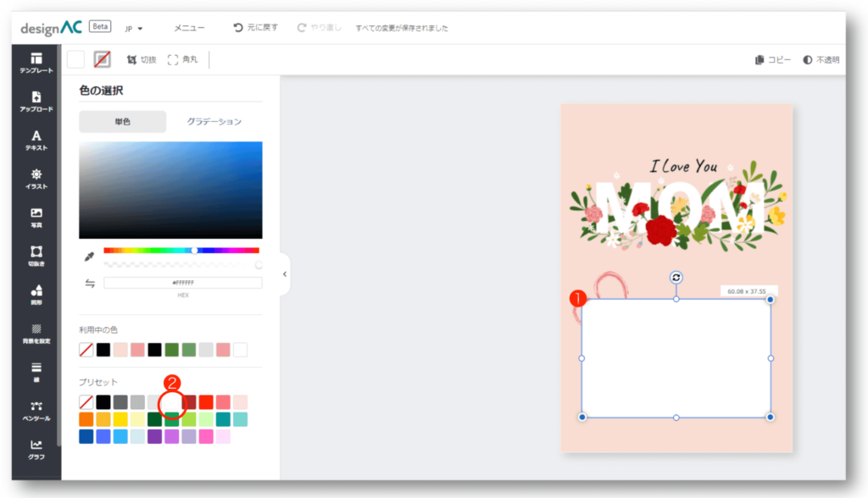Open the 切抜き (Cutout) sidebar panel
This screenshot has width=868, height=498.
pos(36,256)
